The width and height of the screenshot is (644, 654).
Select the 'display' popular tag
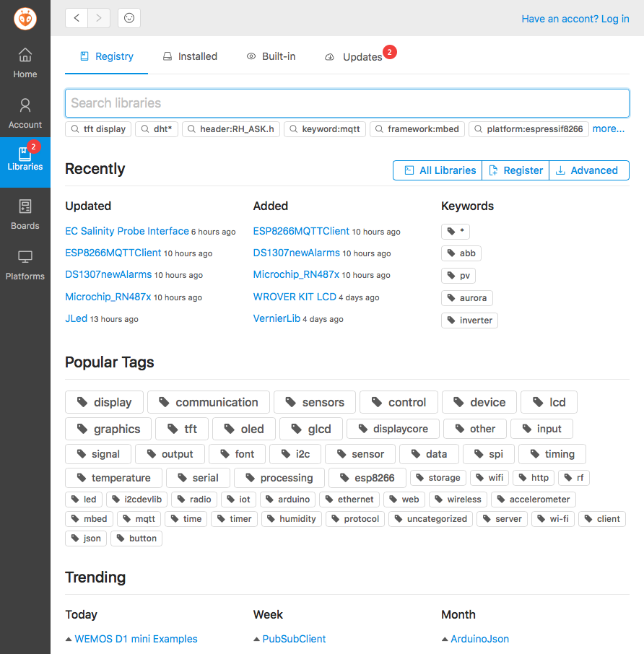coord(104,402)
